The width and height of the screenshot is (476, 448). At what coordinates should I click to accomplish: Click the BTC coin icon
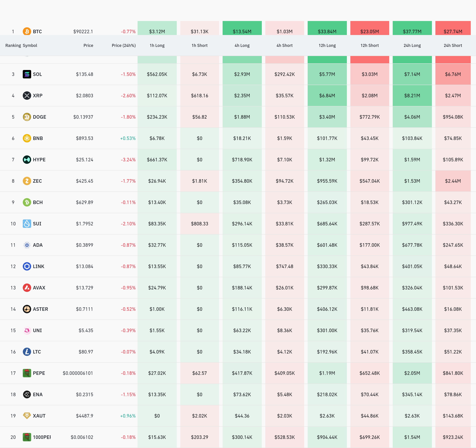pos(27,31)
